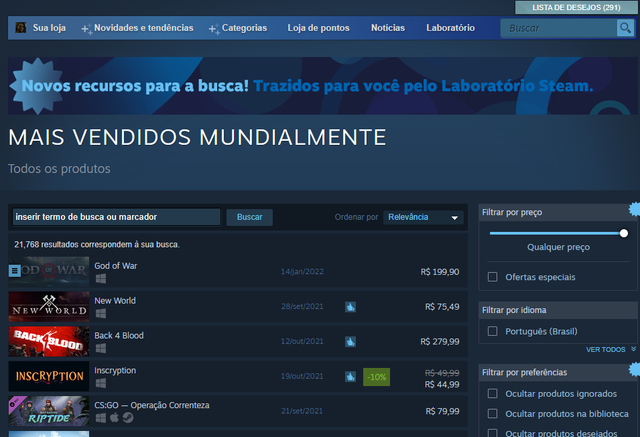Go to Notícias tab
This screenshot has width=640, height=437.
point(388,28)
